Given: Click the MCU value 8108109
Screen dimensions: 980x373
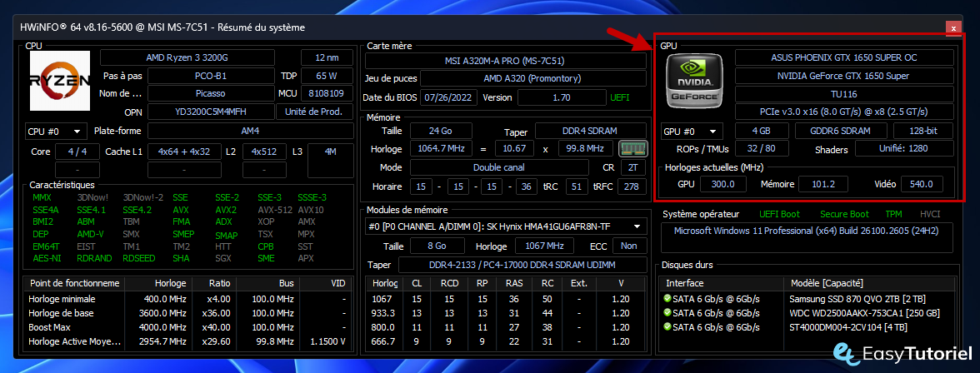Looking at the screenshot, I should pyautogui.click(x=328, y=94).
